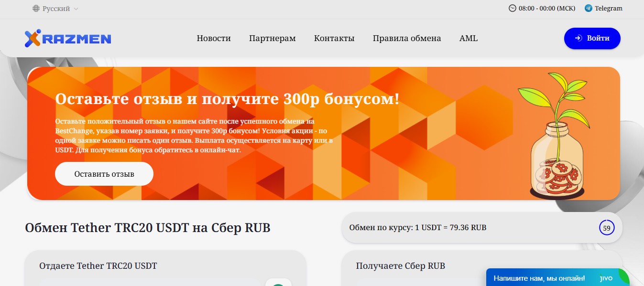Open the Новости menu item
The height and width of the screenshot is (286, 644).
tap(214, 38)
